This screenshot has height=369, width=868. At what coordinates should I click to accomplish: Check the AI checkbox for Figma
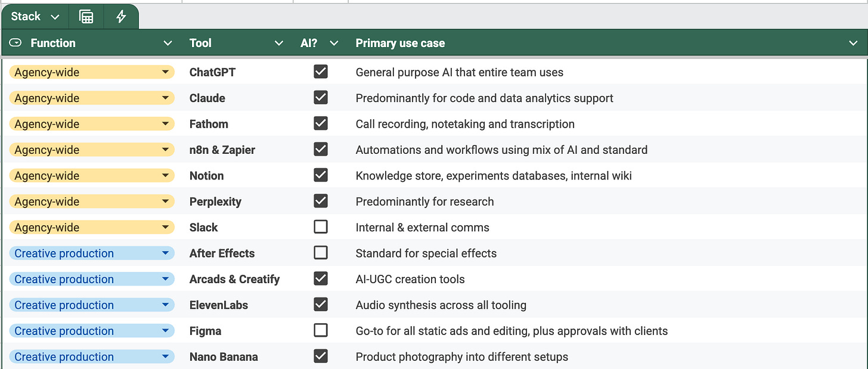[x=321, y=330]
